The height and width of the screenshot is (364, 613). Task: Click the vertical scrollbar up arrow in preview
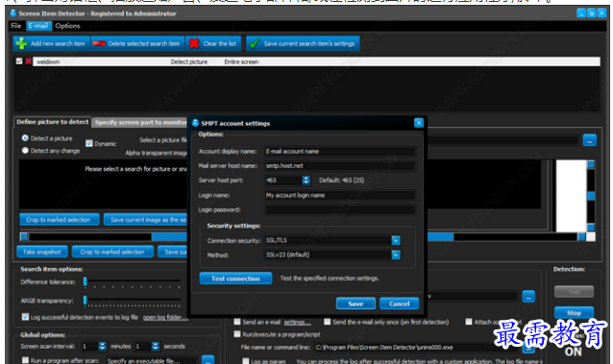[591, 164]
